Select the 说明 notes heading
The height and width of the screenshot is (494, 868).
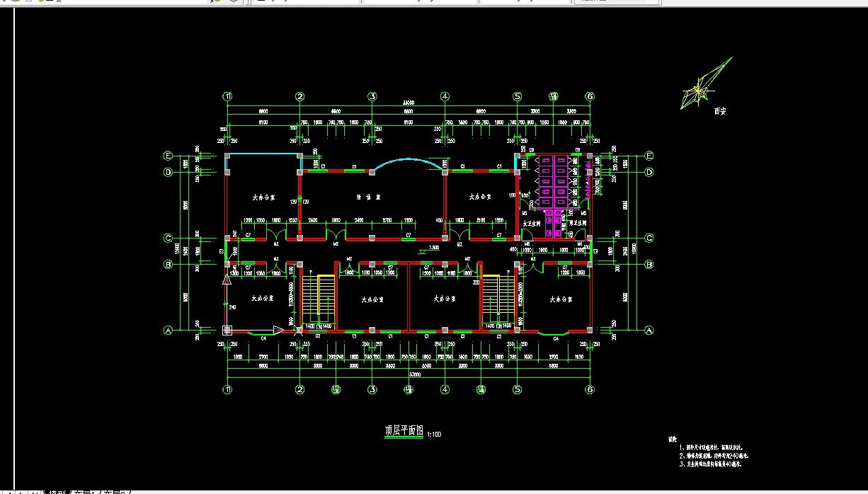(x=673, y=440)
